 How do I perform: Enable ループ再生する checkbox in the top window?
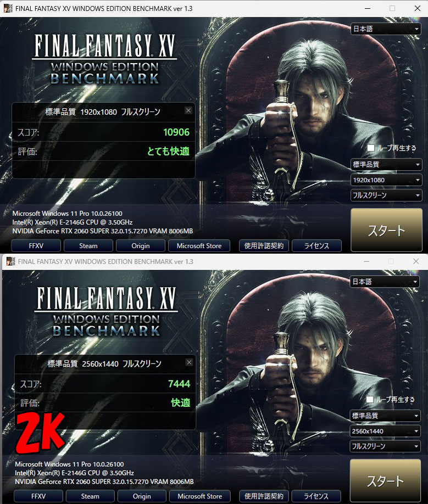click(x=371, y=148)
